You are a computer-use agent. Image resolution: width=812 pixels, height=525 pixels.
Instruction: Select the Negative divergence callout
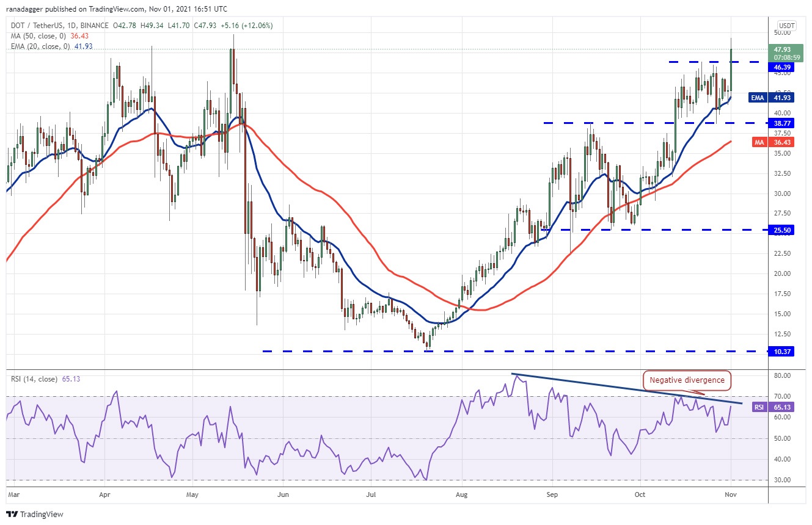coord(687,380)
